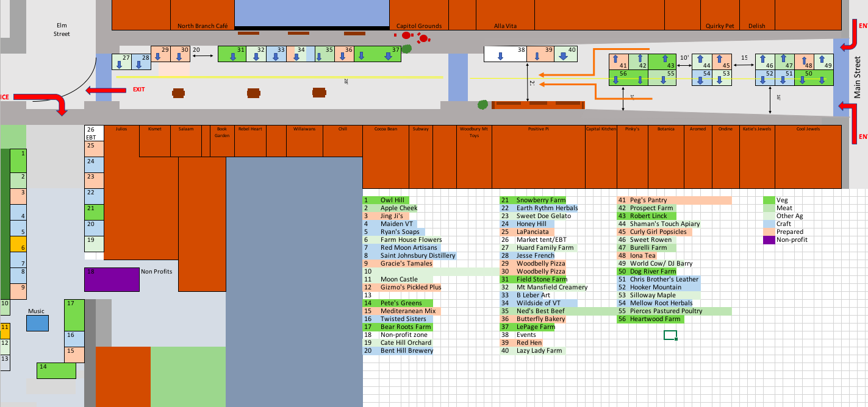Select the North Branch Café building

click(x=202, y=15)
